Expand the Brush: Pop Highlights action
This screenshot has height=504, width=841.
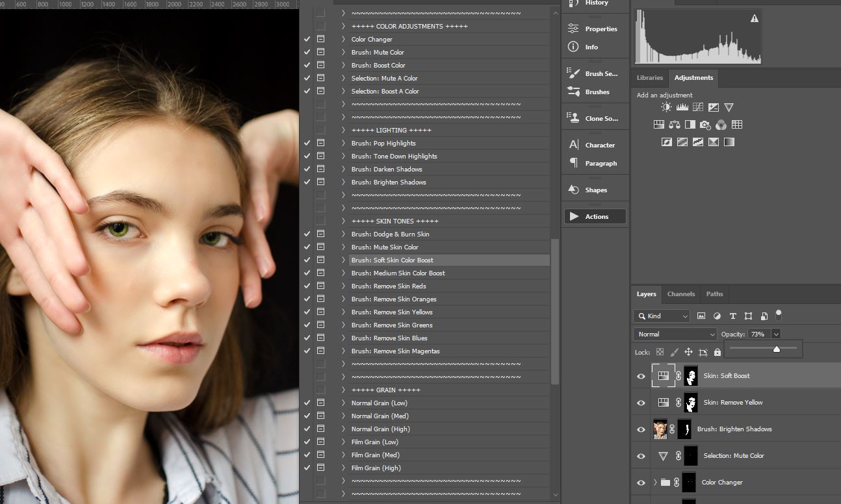[343, 143]
